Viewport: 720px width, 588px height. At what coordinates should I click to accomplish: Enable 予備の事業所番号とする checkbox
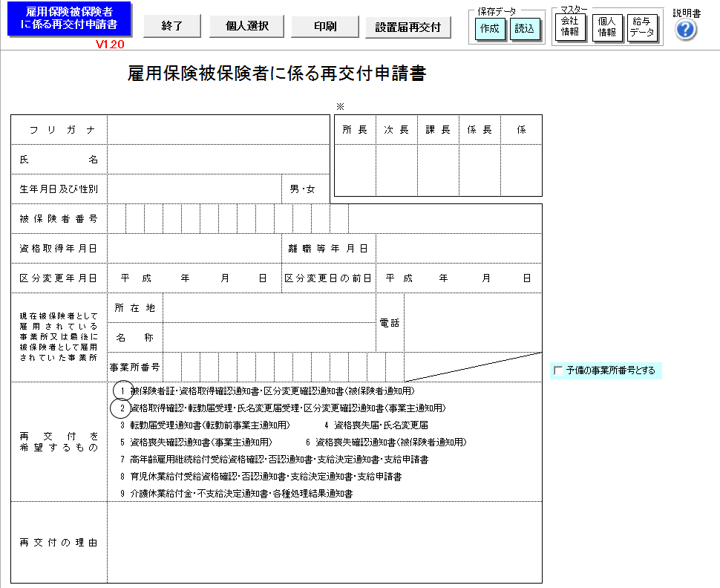[558, 370]
